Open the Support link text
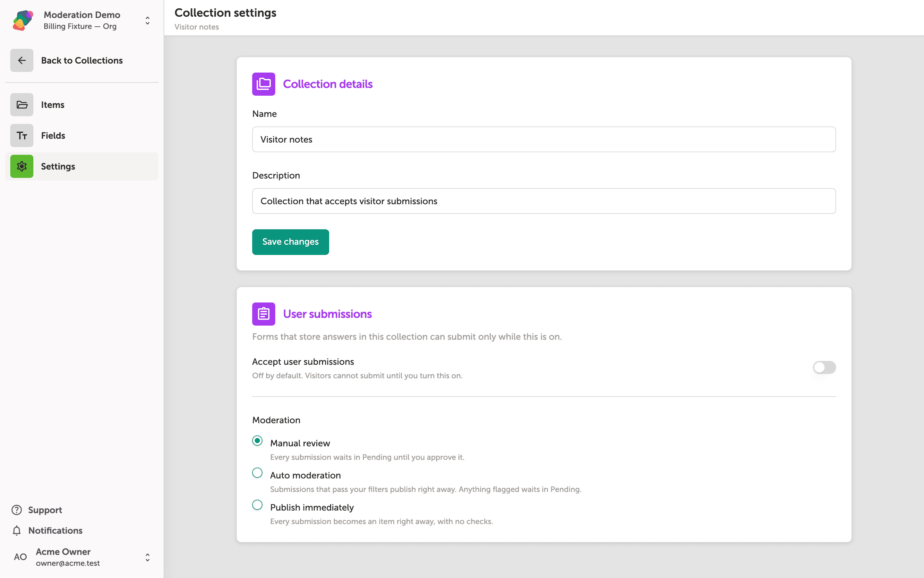 (x=45, y=510)
